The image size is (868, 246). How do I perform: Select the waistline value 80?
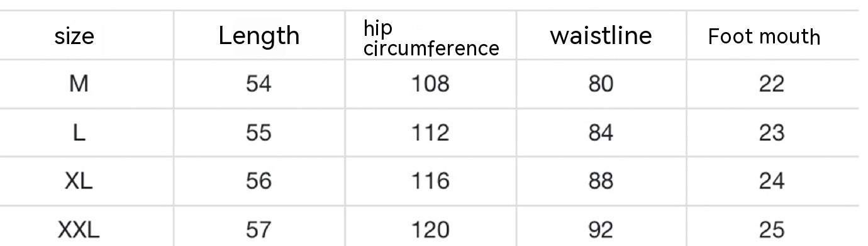point(601,84)
